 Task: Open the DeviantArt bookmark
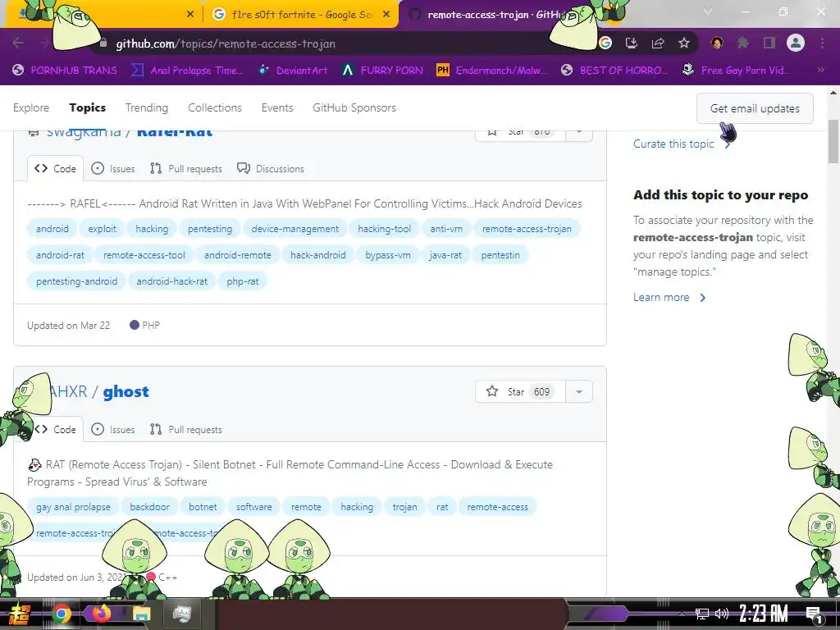(x=293, y=71)
